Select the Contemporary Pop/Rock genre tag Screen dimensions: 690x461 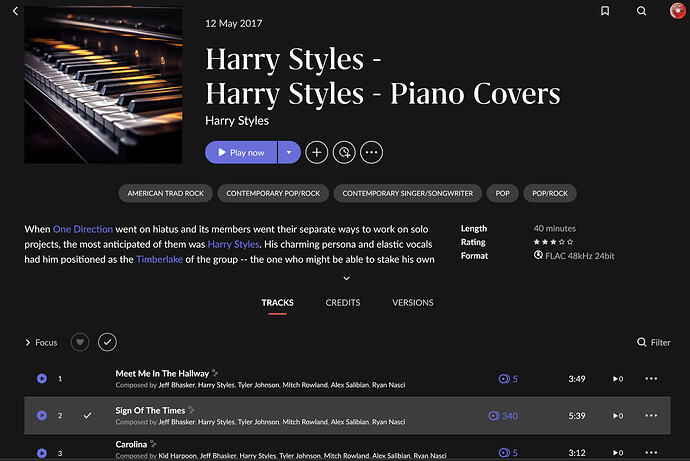273,193
